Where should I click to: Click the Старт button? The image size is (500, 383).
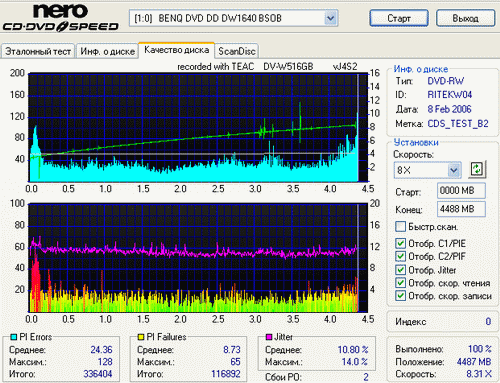[399, 18]
